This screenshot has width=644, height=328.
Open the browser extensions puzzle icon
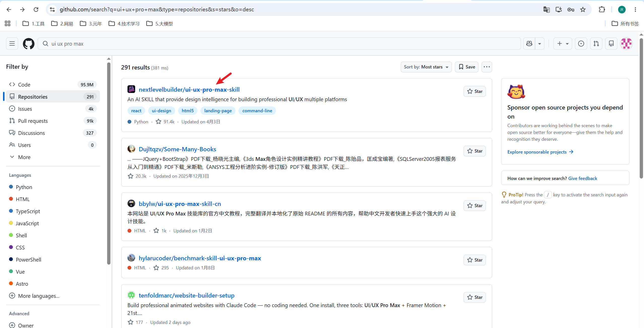[x=602, y=10]
